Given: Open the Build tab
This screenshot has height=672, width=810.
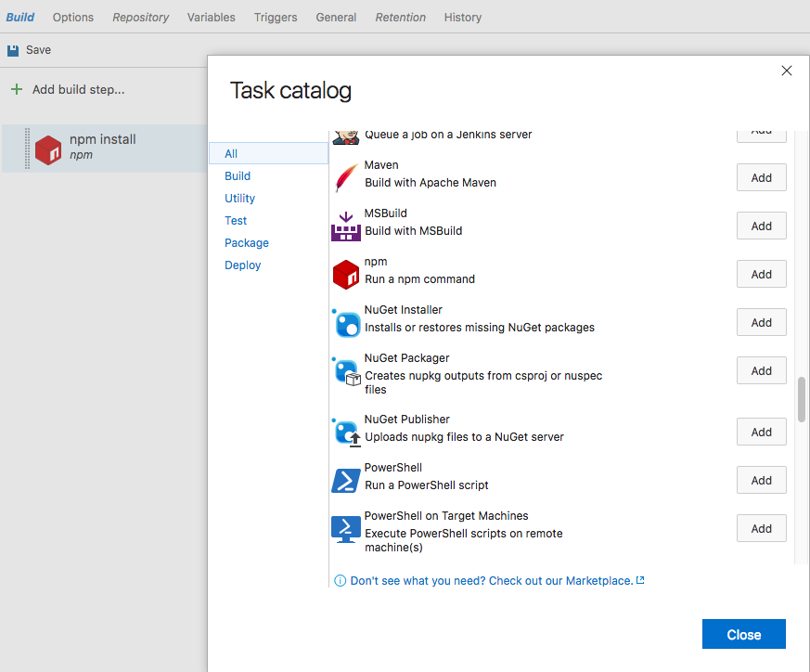Looking at the screenshot, I should pyautogui.click(x=20, y=17).
